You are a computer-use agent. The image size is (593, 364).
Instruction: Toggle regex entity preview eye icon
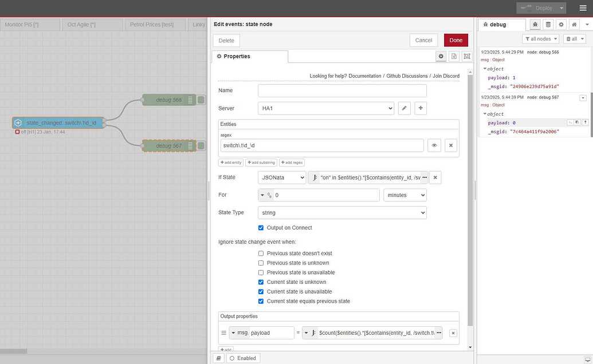pyautogui.click(x=434, y=145)
